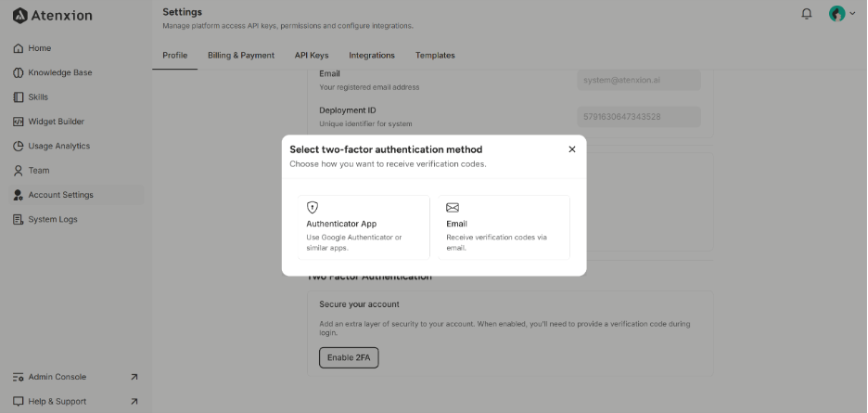The width and height of the screenshot is (868, 413).
Task: Switch to the Profile tab
Action: pyautogui.click(x=175, y=56)
